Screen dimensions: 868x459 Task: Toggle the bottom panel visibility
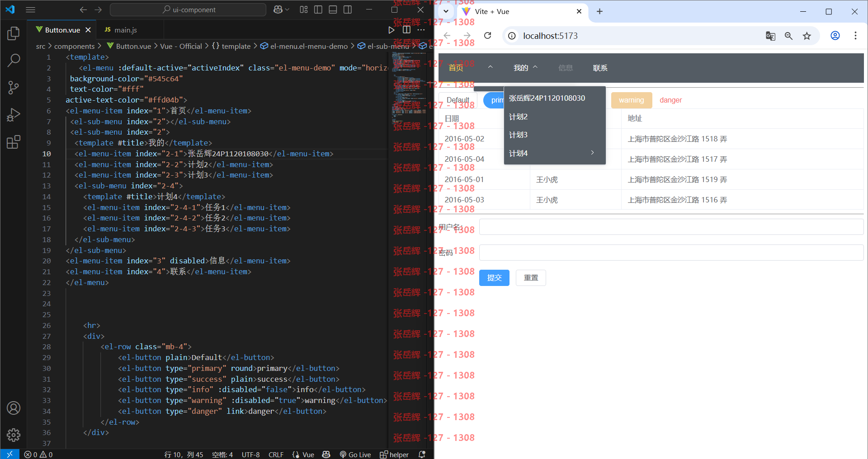[x=333, y=9]
